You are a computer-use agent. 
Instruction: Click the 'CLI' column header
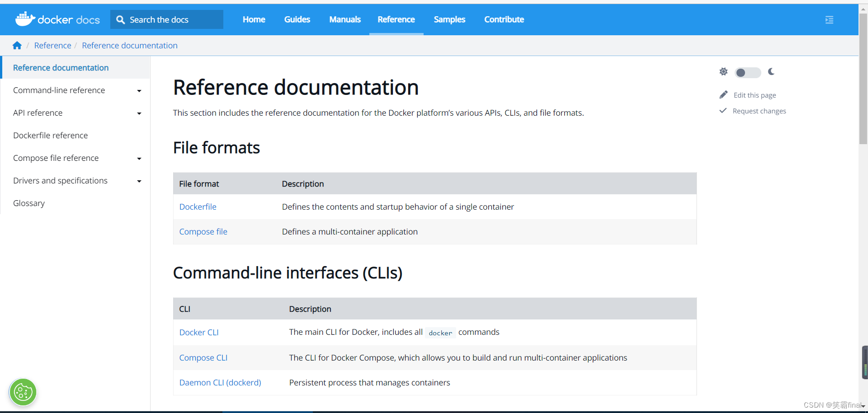click(184, 309)
